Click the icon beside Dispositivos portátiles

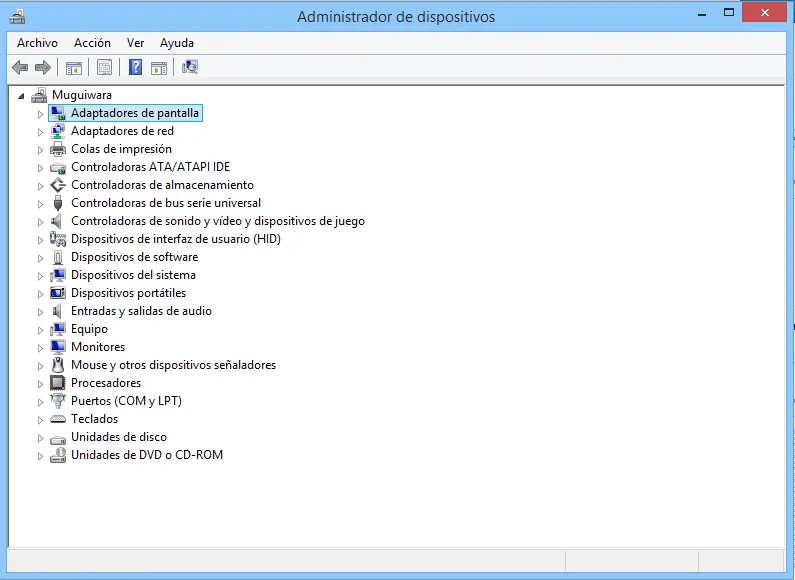58,293
